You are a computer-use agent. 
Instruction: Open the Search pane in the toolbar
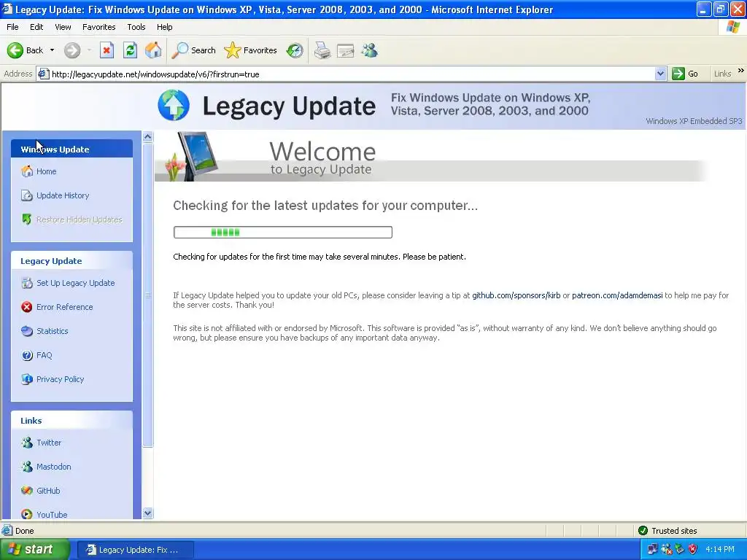(x=193, y=50)
